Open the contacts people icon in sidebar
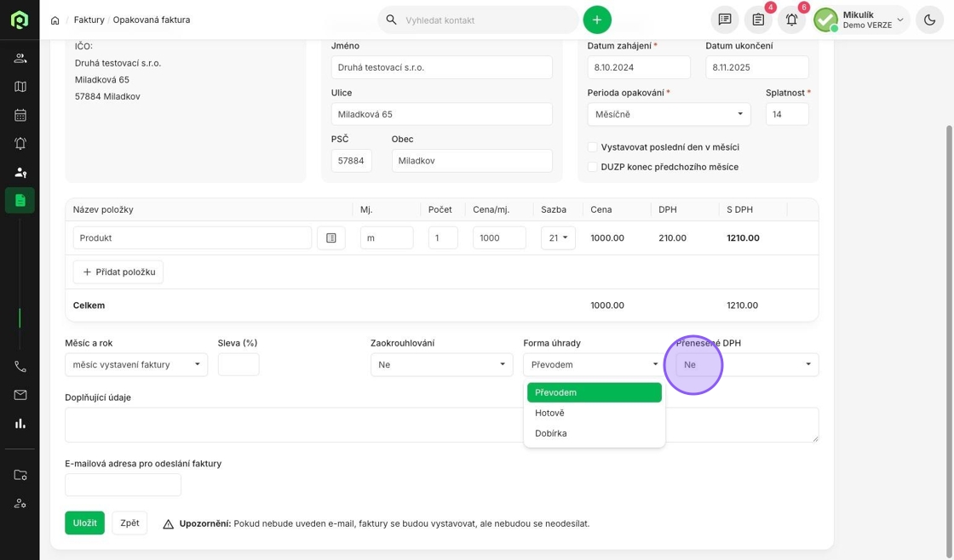 pyautogui.click(x=20, y=59)
